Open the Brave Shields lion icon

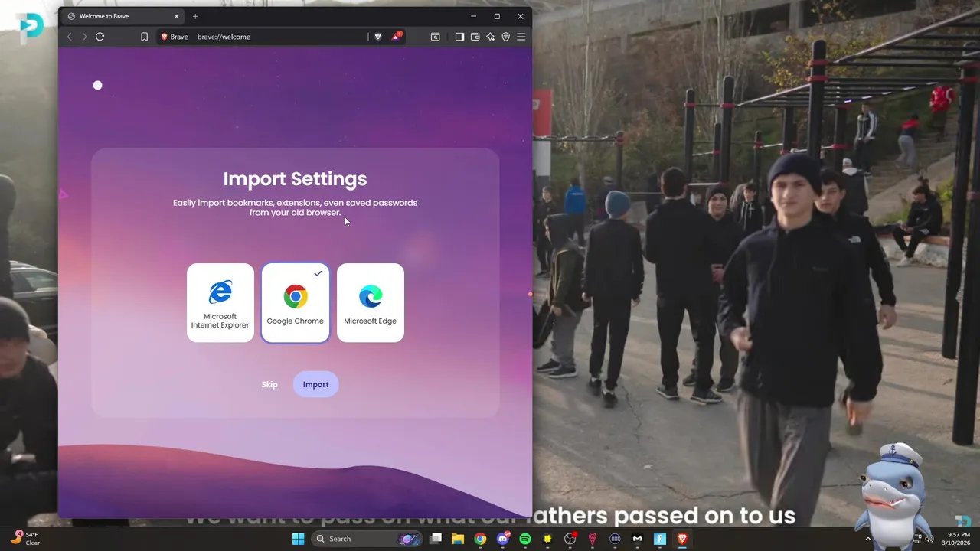tap(377, 37)
